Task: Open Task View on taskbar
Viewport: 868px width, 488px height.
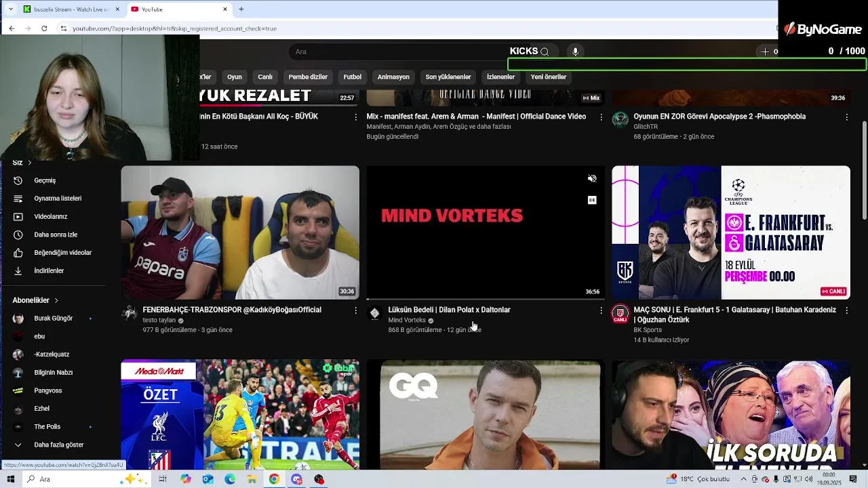Action: (163, 479)
